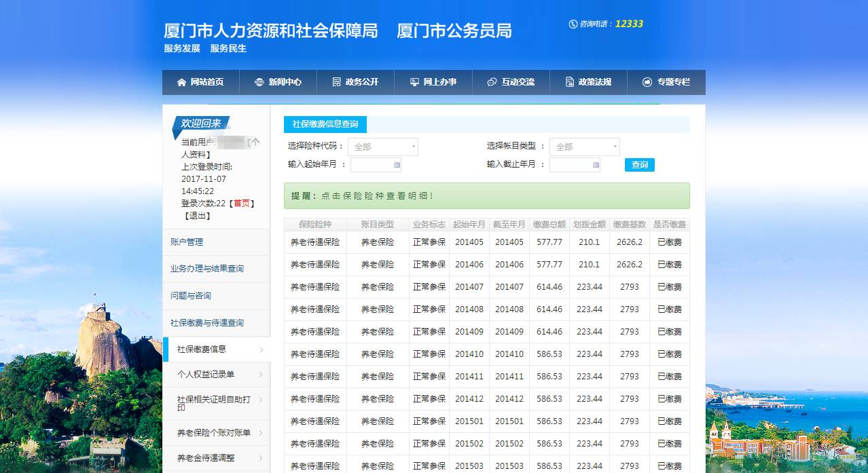Open 业务办理与结果查询 sidebar section
This screenshot has height=473, width=868.
(x=207, y=269)
